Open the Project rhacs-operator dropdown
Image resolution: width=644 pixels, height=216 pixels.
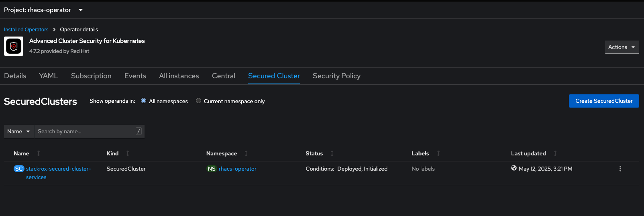43,10
